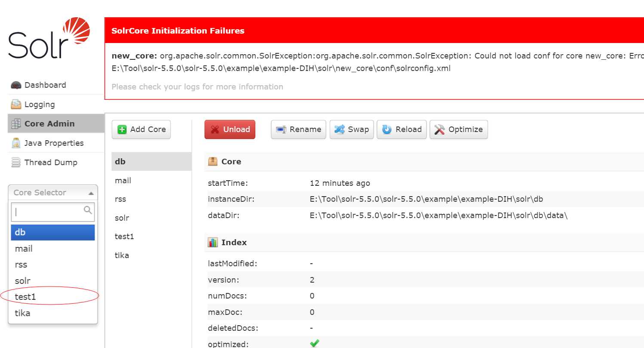Screen dimensions: 644x348
Task: Click the Thread Dump stack icon
Action: [16, 162]
